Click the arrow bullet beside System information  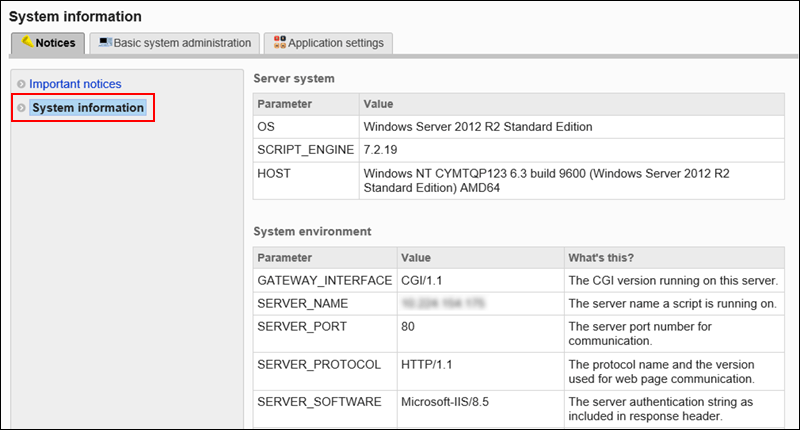coord(21,108)
